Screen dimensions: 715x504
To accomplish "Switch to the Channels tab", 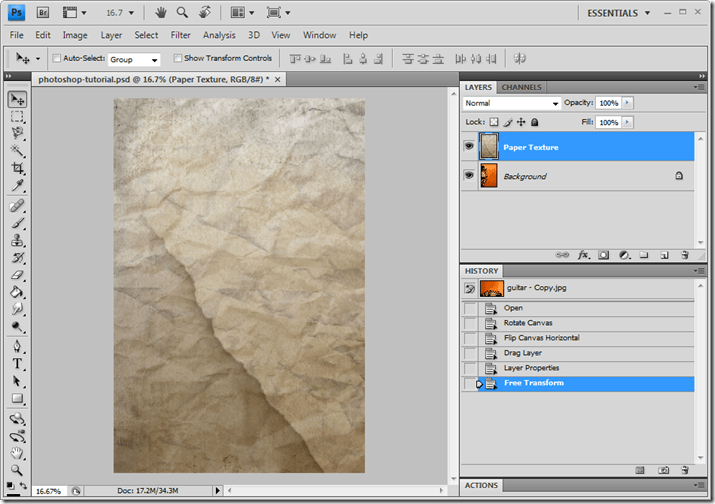I will (521, 87).
